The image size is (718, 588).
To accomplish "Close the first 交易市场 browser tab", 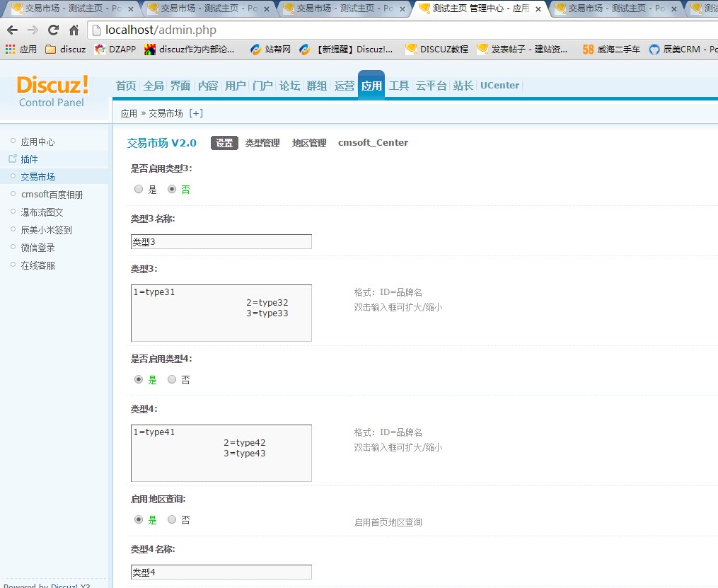I will coord(130,8).
